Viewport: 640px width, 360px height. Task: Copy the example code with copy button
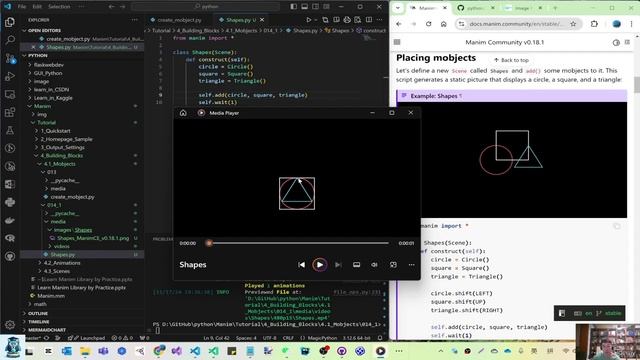coord(617,226)
